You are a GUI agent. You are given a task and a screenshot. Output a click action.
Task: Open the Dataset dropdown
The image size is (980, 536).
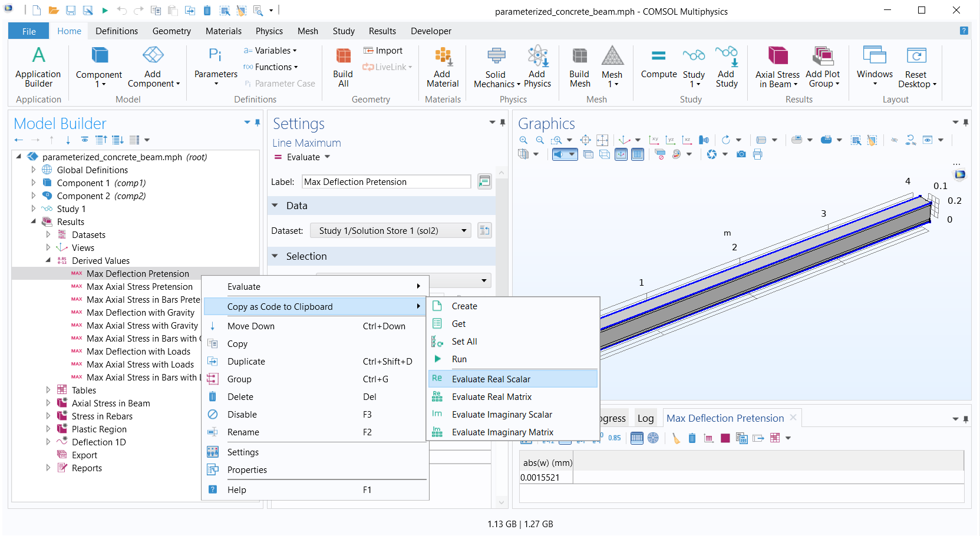pyautogui.click(x=391, y=230)
